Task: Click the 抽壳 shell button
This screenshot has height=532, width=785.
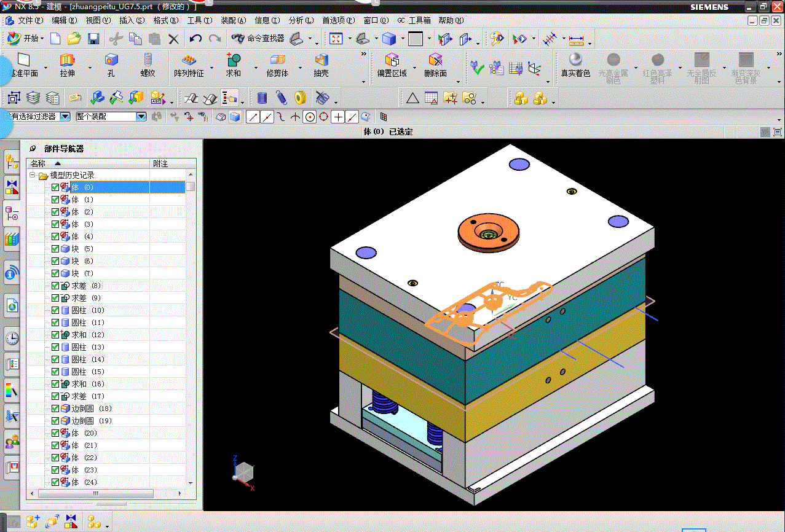Action: (321, 65)
